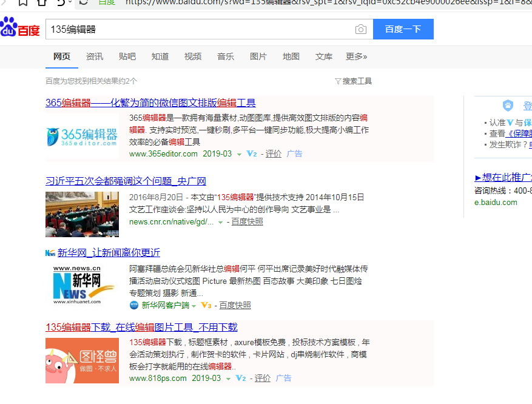532x404 pixels.
Task: Open 习近平五次会都强调这个问题_央广网 link
Action: pyautogui.click(x=126, y=181)
